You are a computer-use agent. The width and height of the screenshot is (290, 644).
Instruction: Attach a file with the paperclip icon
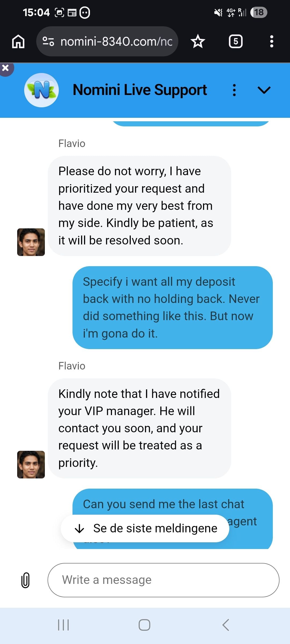coord(26,580)
